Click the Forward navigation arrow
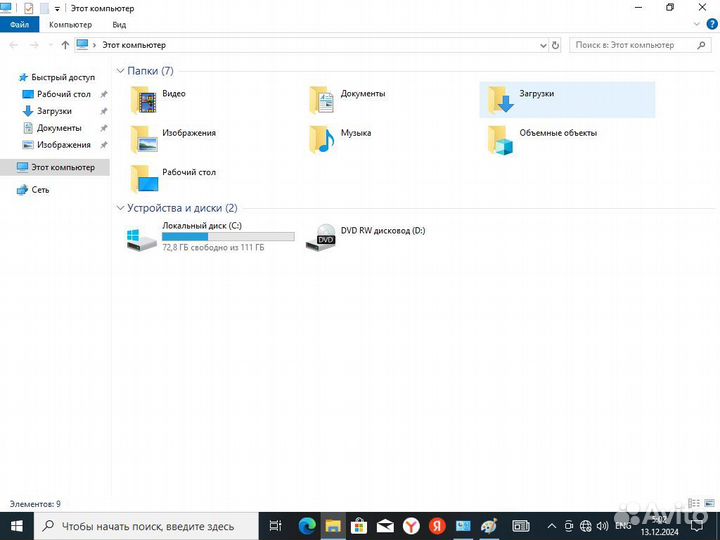The height and width of the screenshot is (540, 720). click(x=34, y=45)
